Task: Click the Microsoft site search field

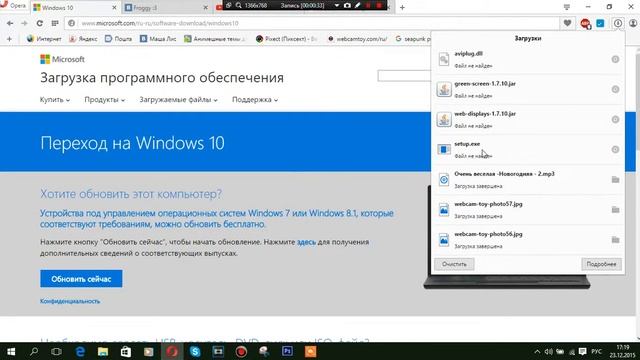Action: [x=404, y=76]
